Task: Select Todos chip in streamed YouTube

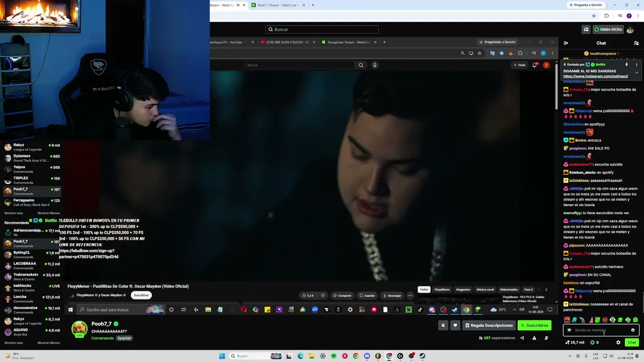Action: pyautogui.click(x=424, y=290)
